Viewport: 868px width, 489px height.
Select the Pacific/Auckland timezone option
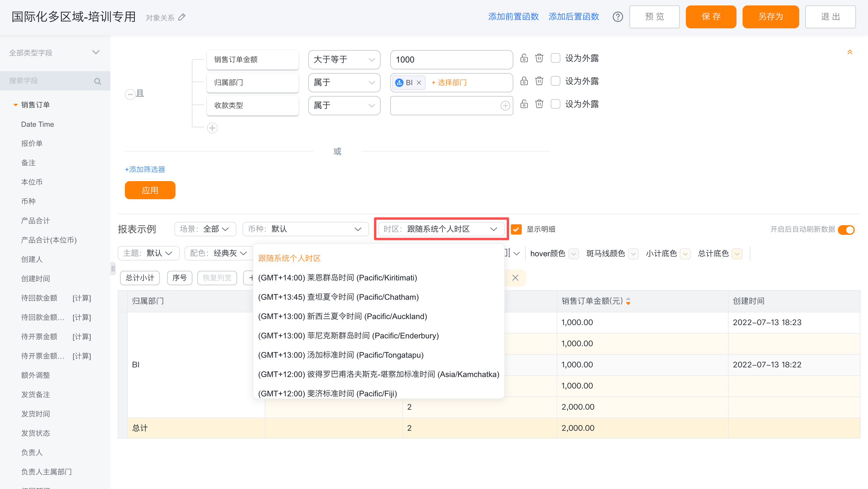click(342, 316)
